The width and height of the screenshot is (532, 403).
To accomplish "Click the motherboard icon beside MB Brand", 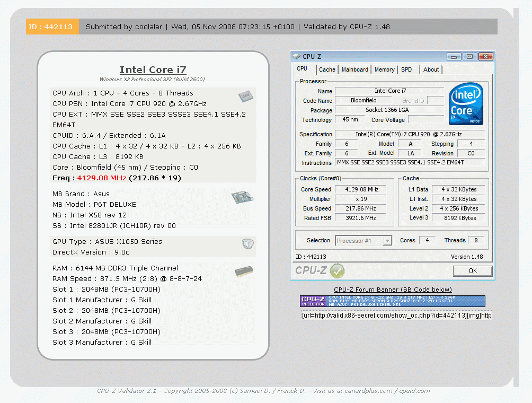I will click(242, 198).
